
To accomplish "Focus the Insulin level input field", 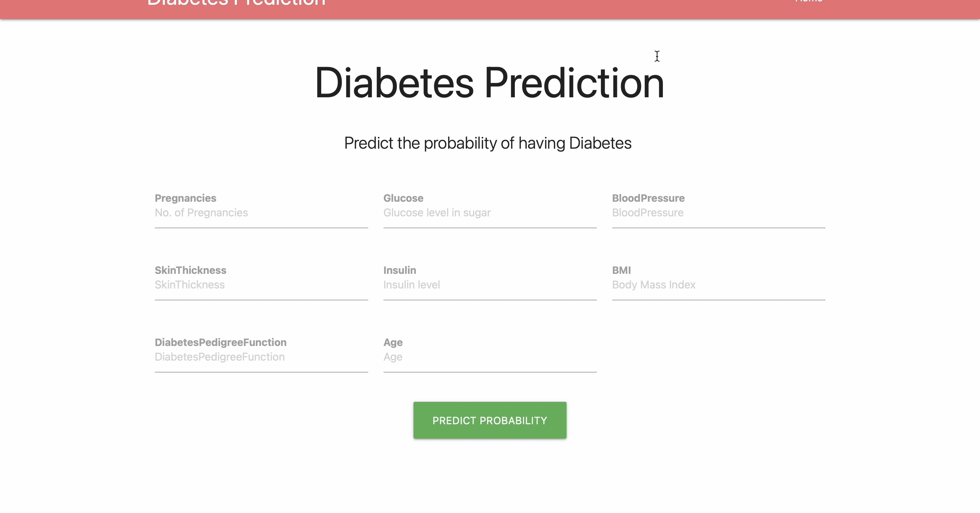I will (489, 289).
